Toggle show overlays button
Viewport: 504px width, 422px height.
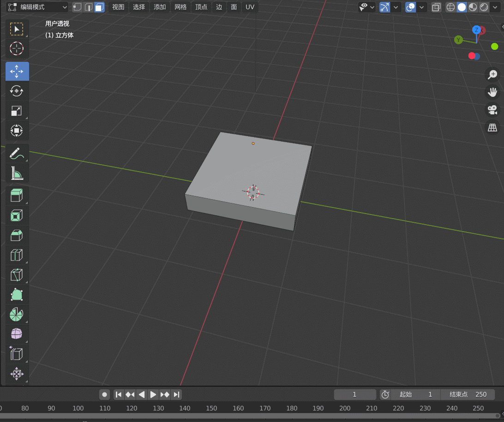410,7
